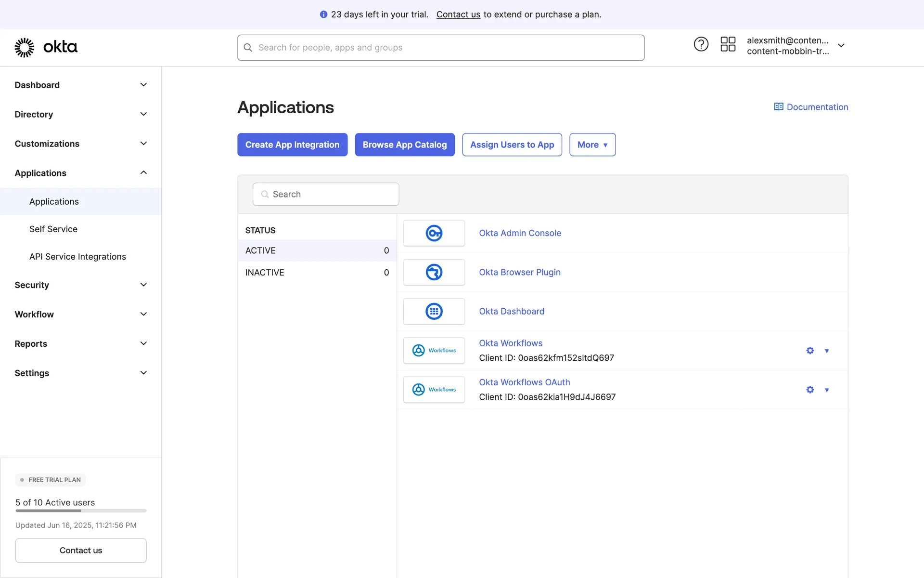Open the dropdown arrow for Okta Workflows OAuth
The height and width of the screenshot is (578, 924).
pyautogui.click(x=826, y=390)
